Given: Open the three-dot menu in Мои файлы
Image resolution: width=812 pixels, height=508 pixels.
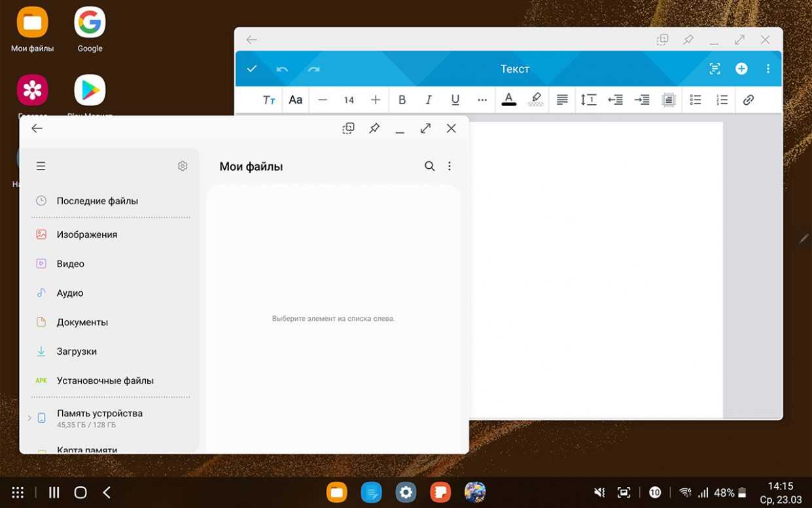Looking at the screenshot, I should (x=450, y=166).
